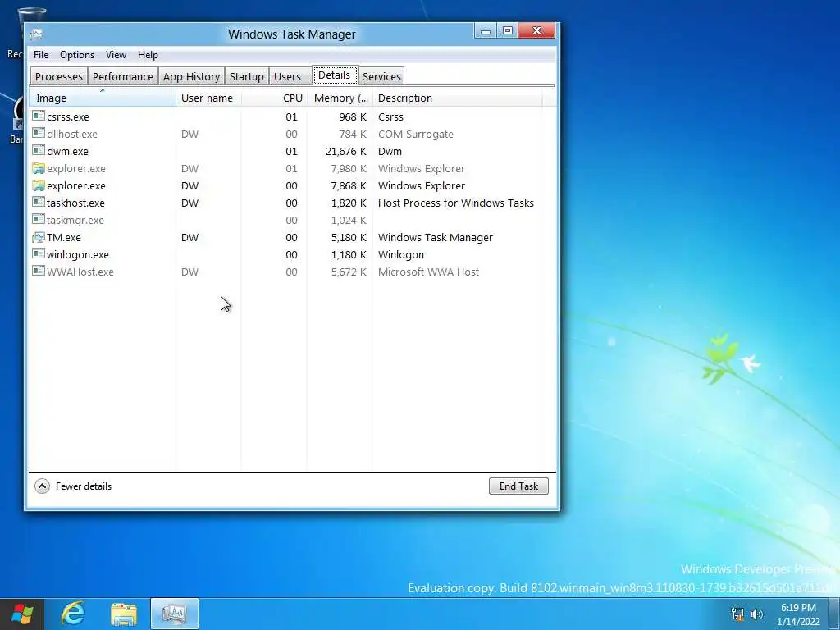Switch to the App History tab
This screenshot has width=840, height=630.
[191, 76]
